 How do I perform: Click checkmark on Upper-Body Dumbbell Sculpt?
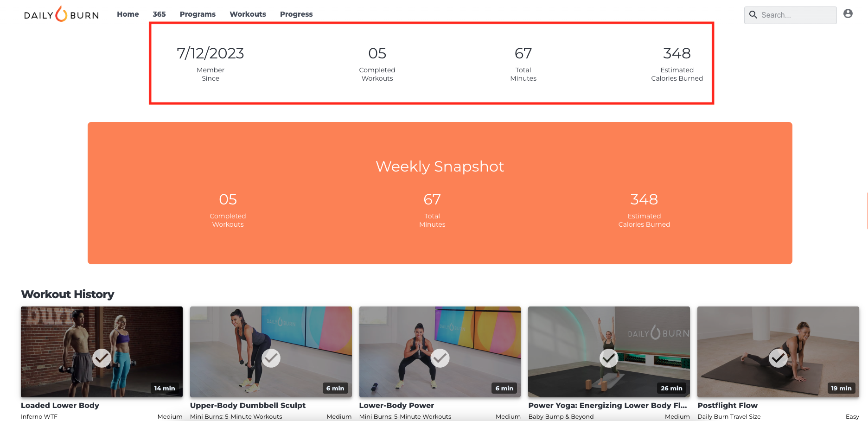click(271, 358)
